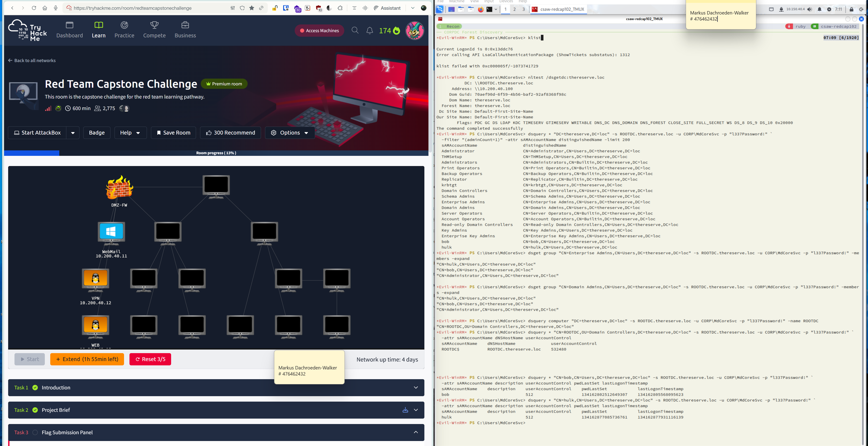Click the Room progress bar
This screenshot has height=446, width=868.
click(x=216, y=153)
